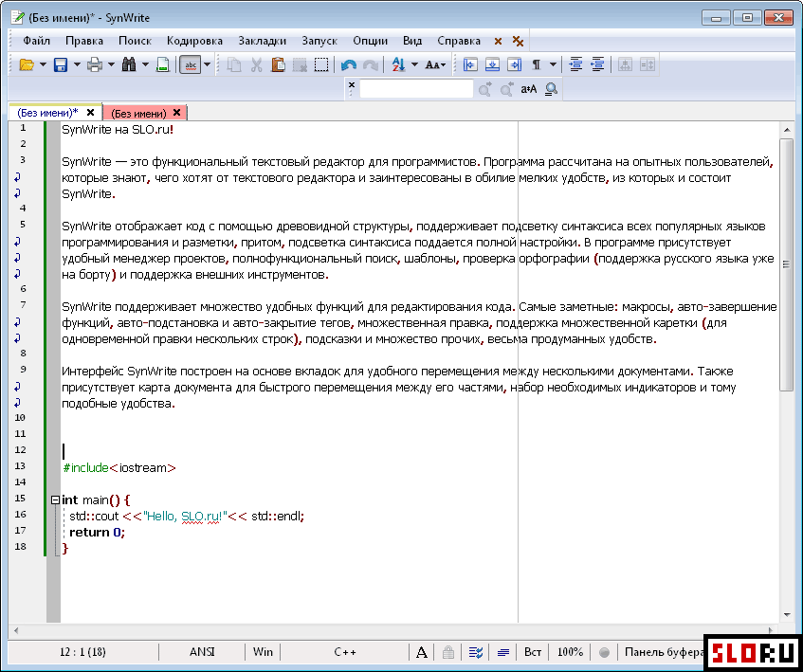Viewport: 803px width, 672px height.
Task: Click the double X close-all icon in menu bar
Action: click(519, 41)
